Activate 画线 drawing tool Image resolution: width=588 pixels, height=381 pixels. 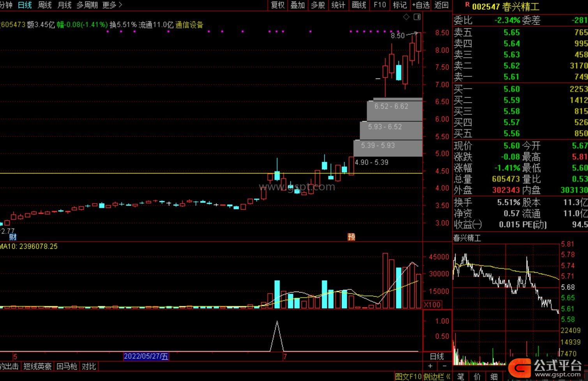coord(359,5)
